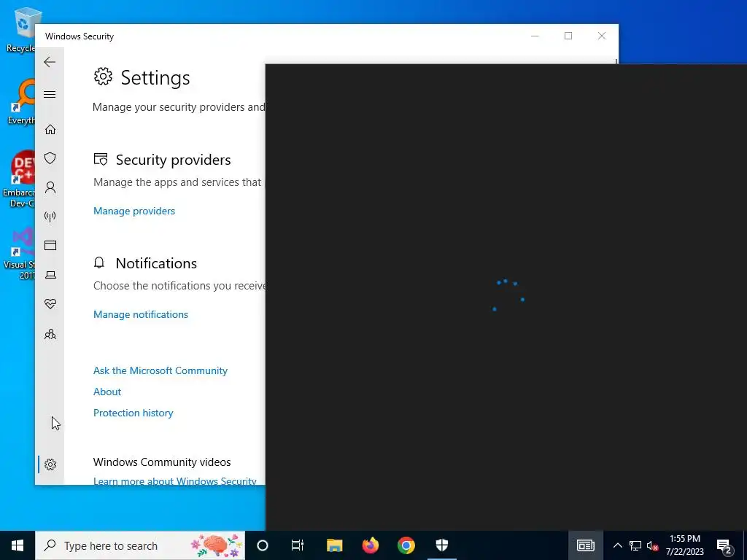
Task: Select Windows Security shield on taskbar
Action: (442, 545)
